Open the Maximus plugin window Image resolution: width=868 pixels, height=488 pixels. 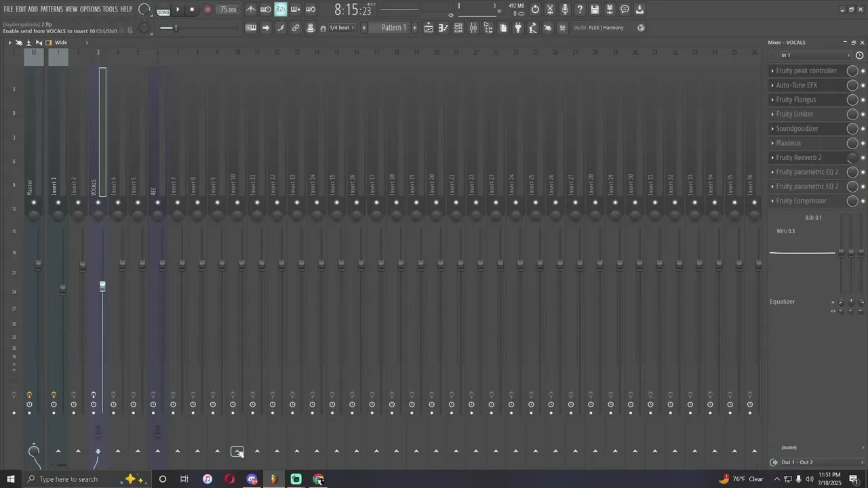click(789, 143)
